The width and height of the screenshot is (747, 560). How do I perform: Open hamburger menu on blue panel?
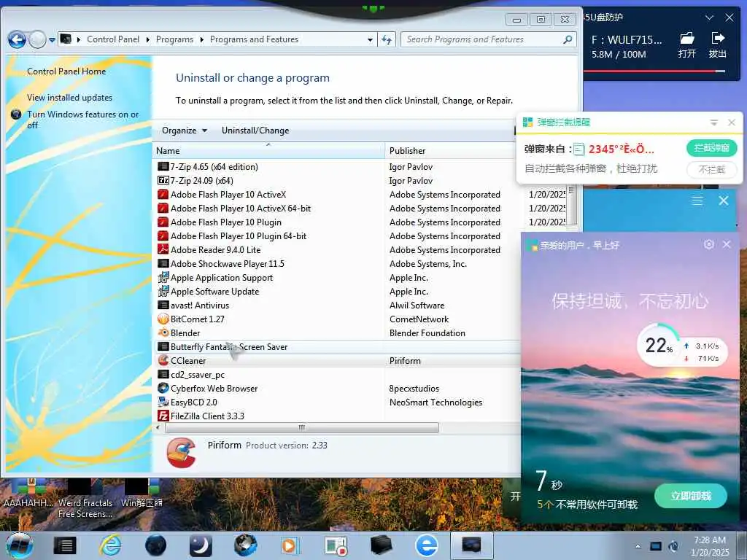point(697,201)
